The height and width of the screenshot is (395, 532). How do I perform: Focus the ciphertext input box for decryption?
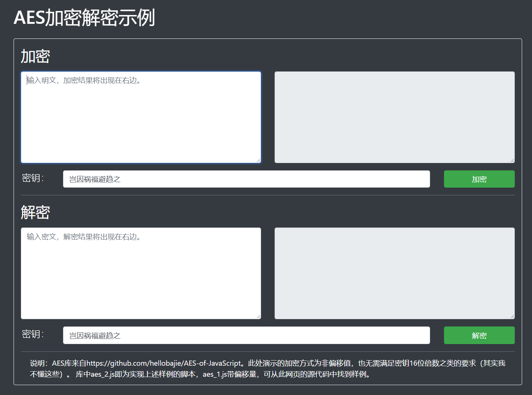click(141, 273)
